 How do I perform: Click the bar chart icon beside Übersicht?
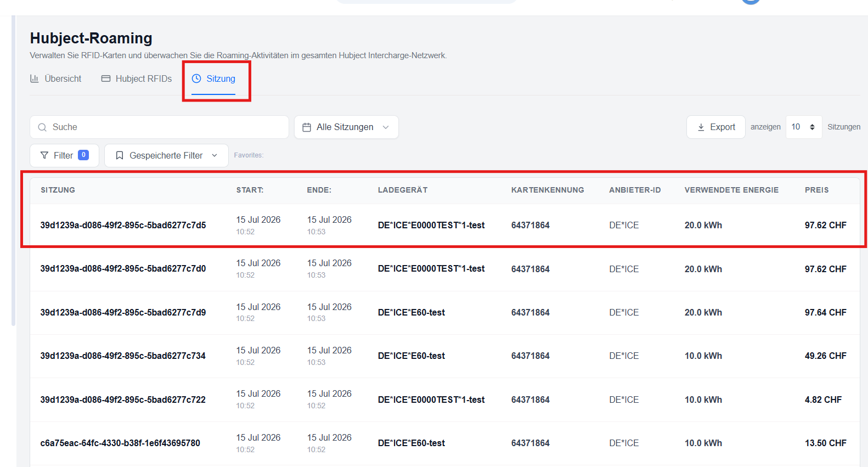coord(35,78)
